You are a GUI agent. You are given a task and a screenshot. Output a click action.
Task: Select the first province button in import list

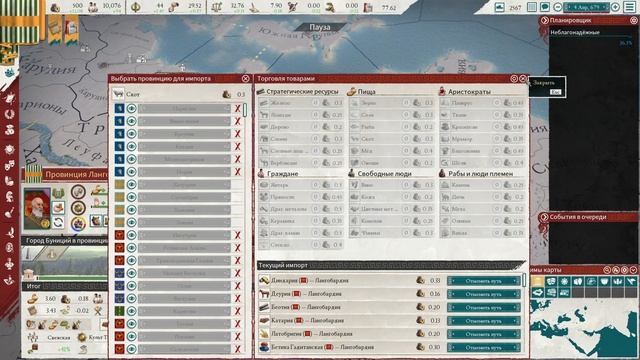[x=184, y=109]
